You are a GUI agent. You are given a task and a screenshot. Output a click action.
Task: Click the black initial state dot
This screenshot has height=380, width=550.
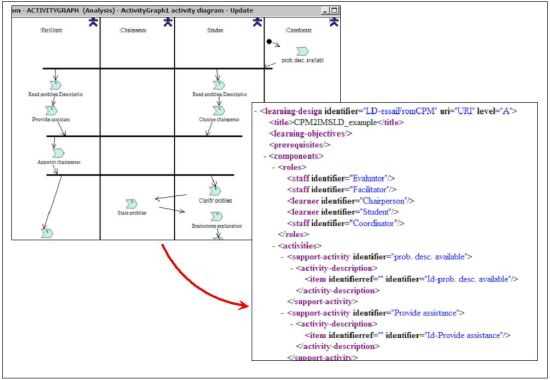[x=269, y=41]
